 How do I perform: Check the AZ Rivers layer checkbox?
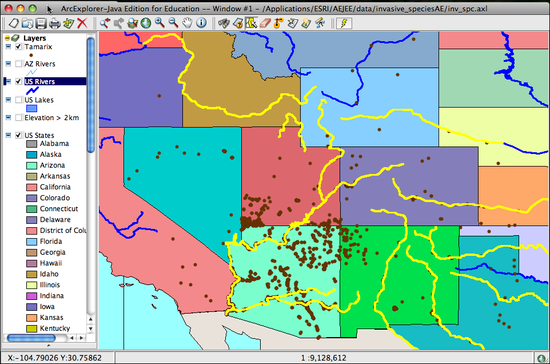pos(19,64)
